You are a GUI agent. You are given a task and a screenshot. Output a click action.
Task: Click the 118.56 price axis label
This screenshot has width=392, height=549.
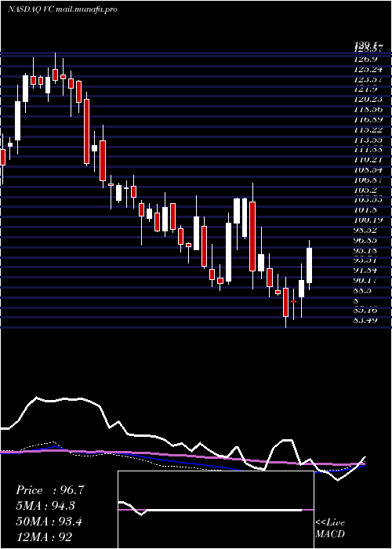point(368,110)
